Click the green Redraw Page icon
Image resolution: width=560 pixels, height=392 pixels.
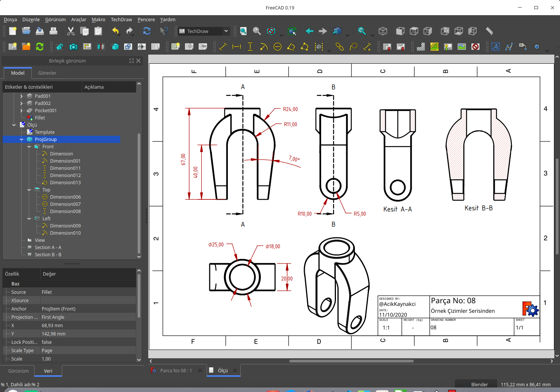click(40, 47)
